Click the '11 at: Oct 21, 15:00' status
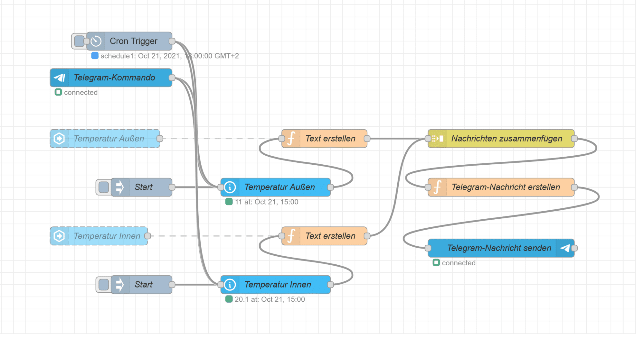The width and height of the screenshot is (644, 338). pyautogui.click(x=262, y=202)
